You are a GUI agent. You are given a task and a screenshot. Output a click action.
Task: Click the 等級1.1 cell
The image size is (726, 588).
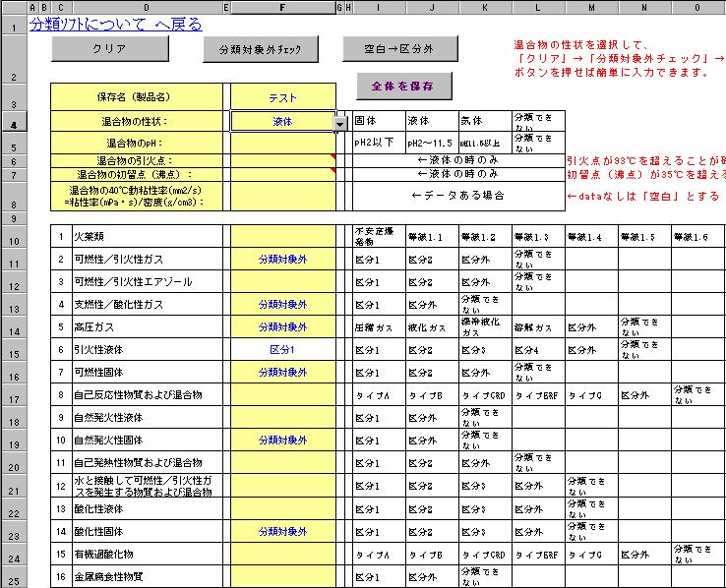click(x=433, y=236)
